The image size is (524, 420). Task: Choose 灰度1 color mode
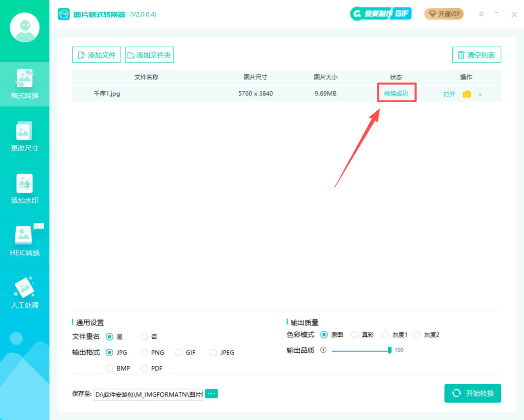385,335
